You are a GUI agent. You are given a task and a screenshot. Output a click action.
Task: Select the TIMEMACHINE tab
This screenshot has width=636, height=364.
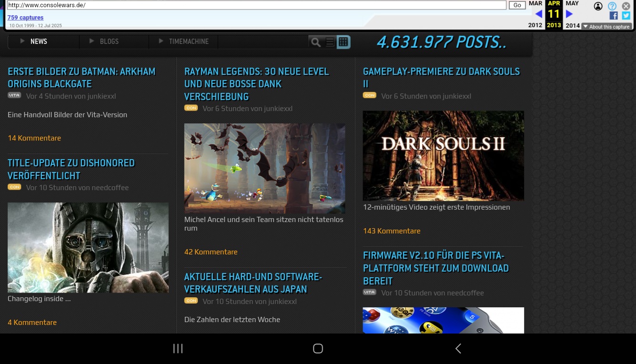tap(189, 41)
